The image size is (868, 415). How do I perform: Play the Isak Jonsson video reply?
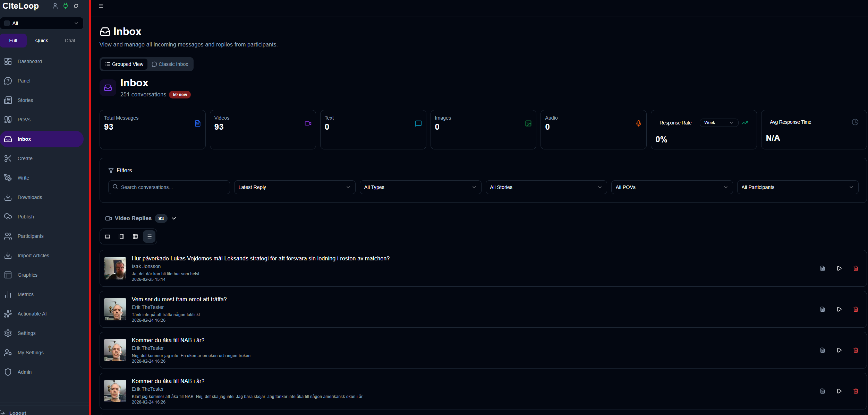(x=839, y=268)
